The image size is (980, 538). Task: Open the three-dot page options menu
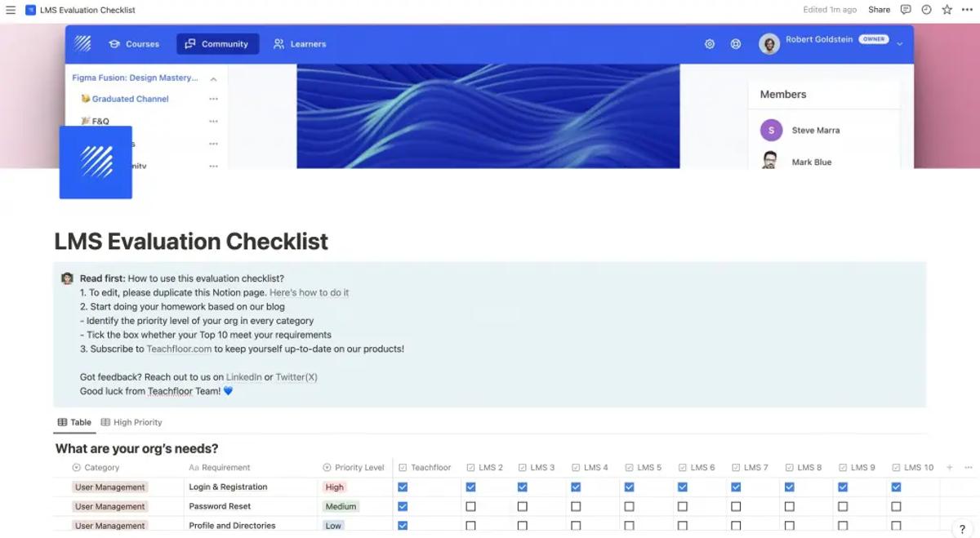(967, 10)
